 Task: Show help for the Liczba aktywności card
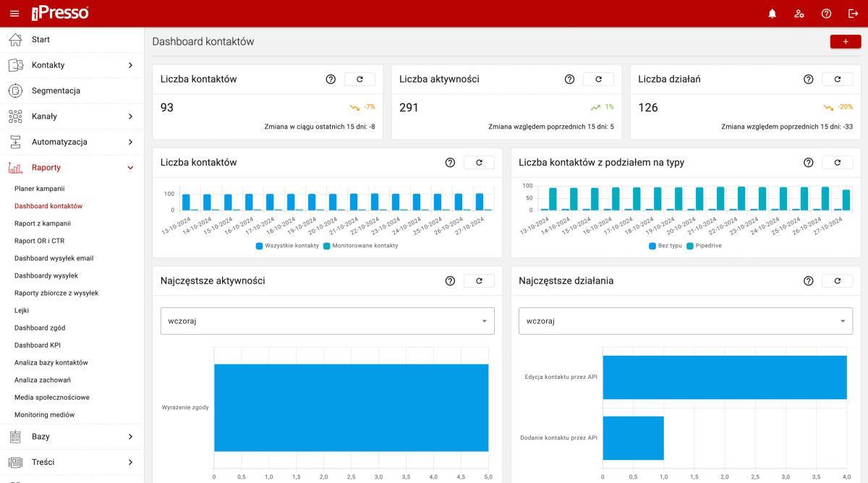pos(569,80)
